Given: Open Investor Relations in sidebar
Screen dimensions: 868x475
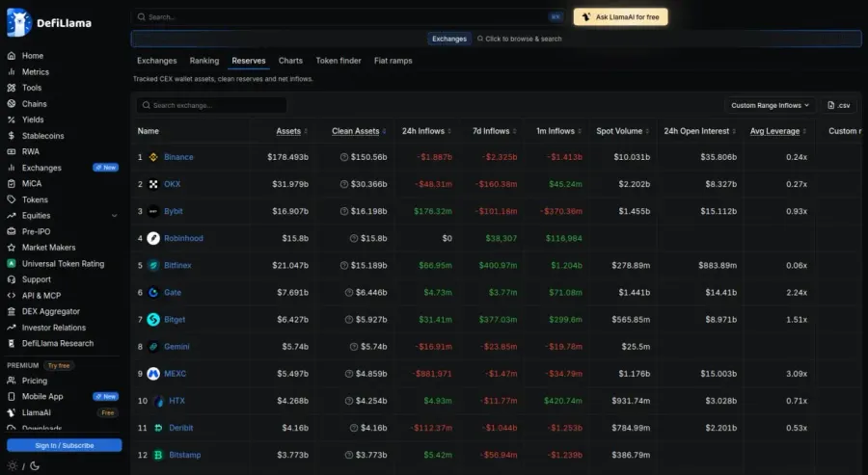Looking at the screenshot, I should pyautogui.click(x=54, y=328).
